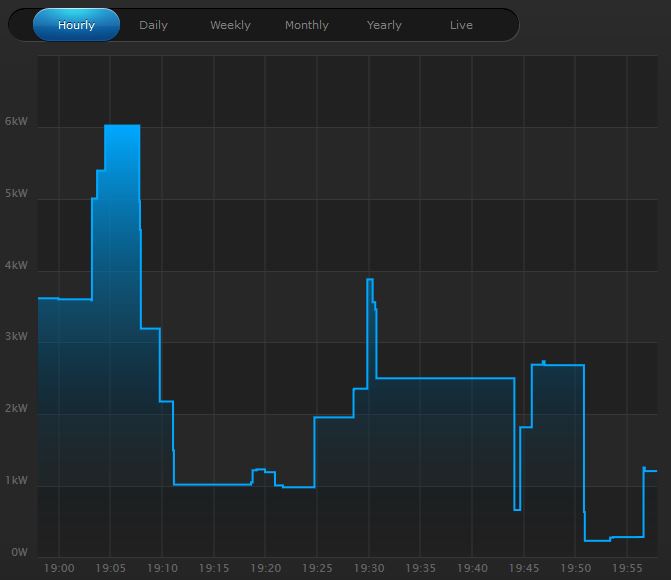Select the Hourly tab
671x580 pixels.
click(76, 25)
